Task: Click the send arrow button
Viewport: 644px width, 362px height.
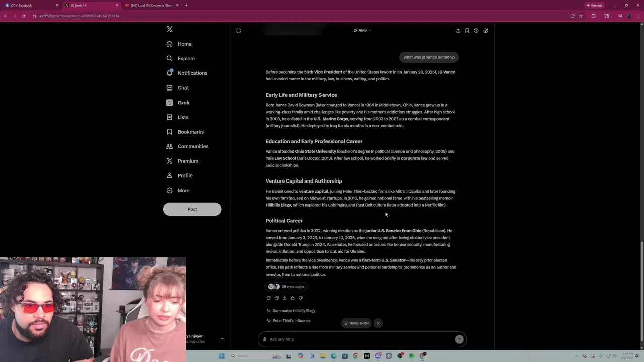Action: [459, 339]
